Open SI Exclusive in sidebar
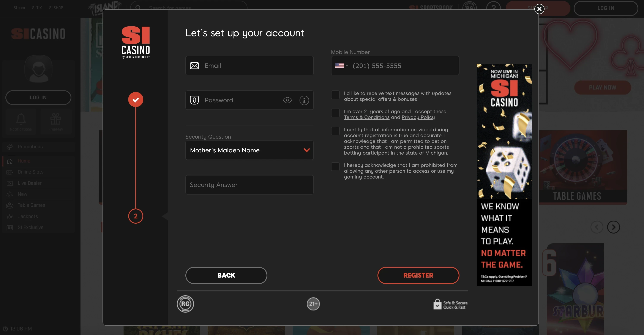Image resolution: width=644 pixels, height=335 pixels. click(38, 228)
